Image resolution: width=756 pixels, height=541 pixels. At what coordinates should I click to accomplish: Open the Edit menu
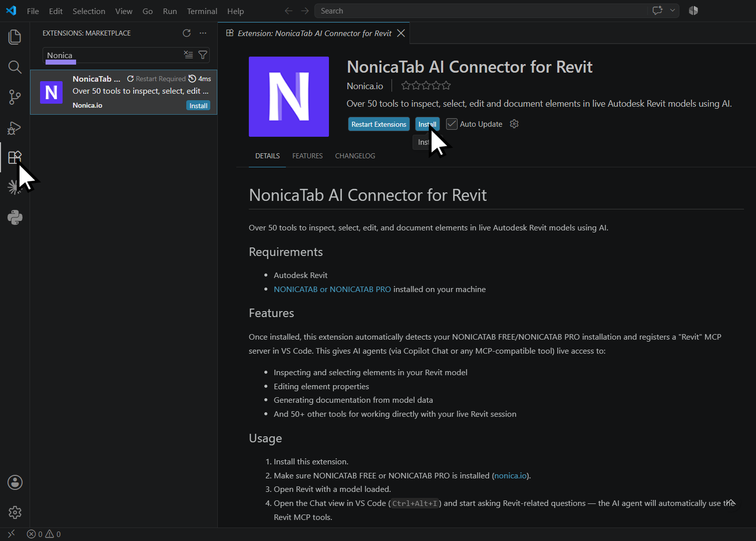[56, 11]
